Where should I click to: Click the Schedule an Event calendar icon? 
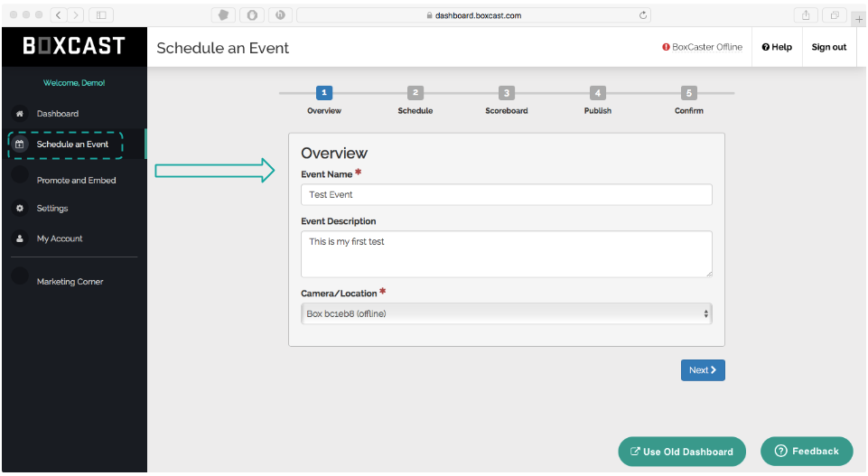(x=20, y=145)
